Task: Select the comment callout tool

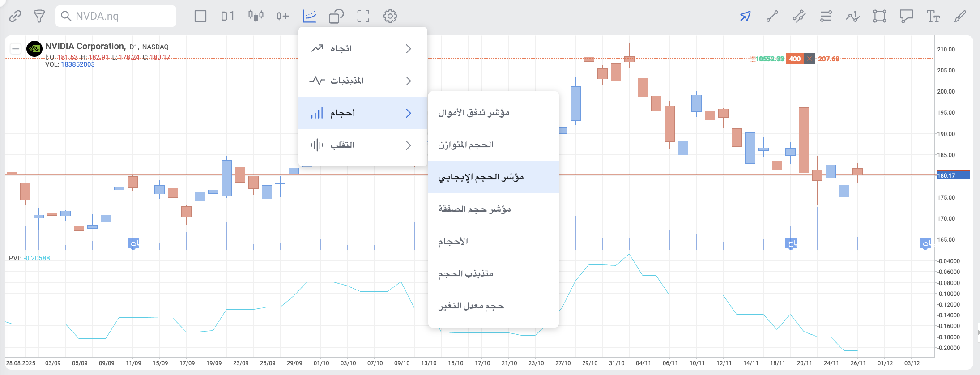Action: (x=907, y=17)
